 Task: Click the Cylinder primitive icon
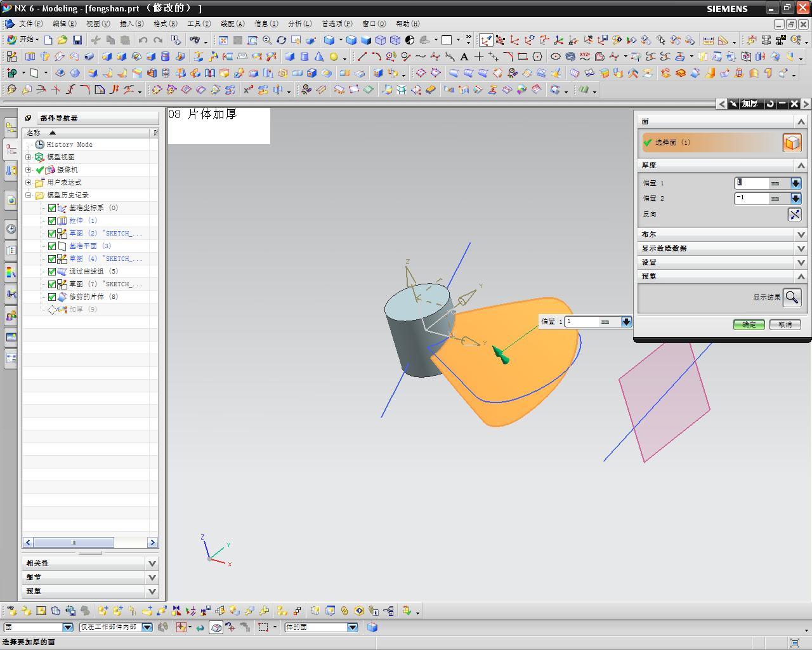coord(304,56)
